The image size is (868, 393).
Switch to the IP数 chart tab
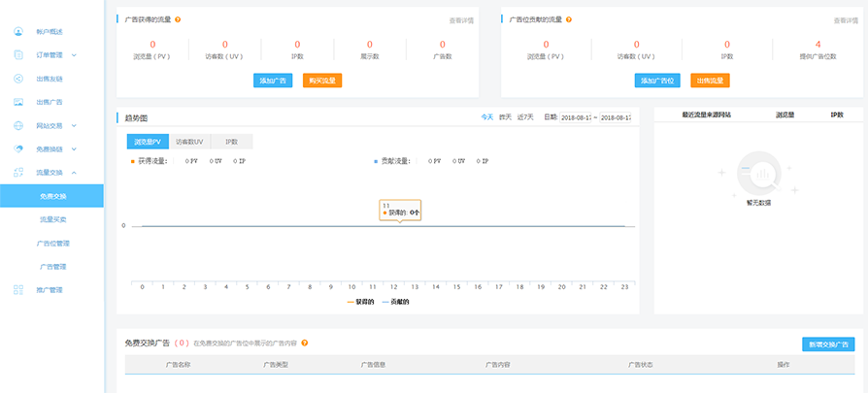(x=231, y=142)
